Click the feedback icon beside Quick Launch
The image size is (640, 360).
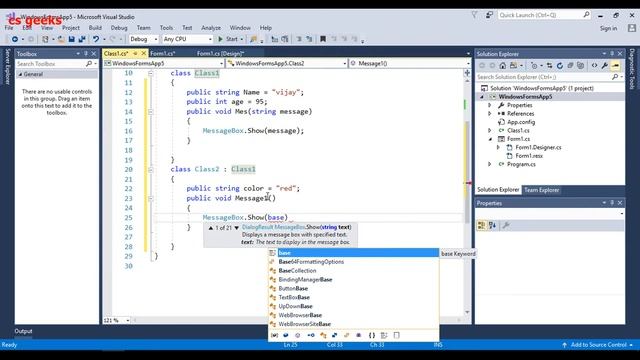489,15
